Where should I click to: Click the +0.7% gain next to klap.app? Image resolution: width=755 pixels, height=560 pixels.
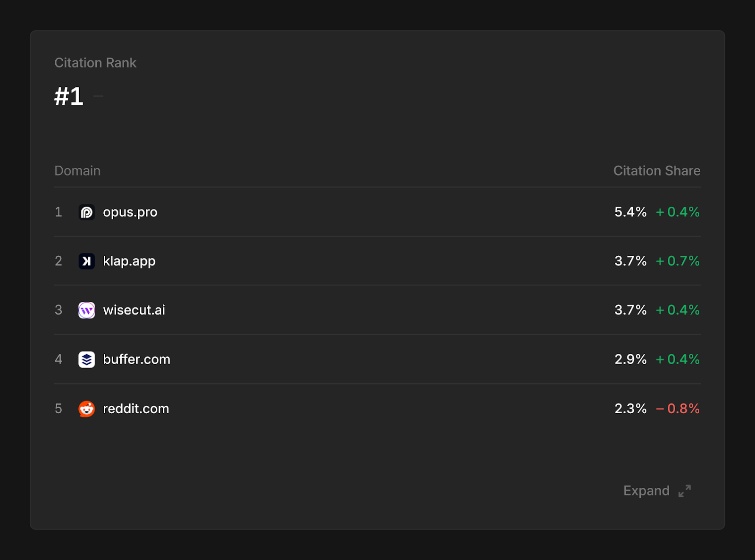click(677, 261)
